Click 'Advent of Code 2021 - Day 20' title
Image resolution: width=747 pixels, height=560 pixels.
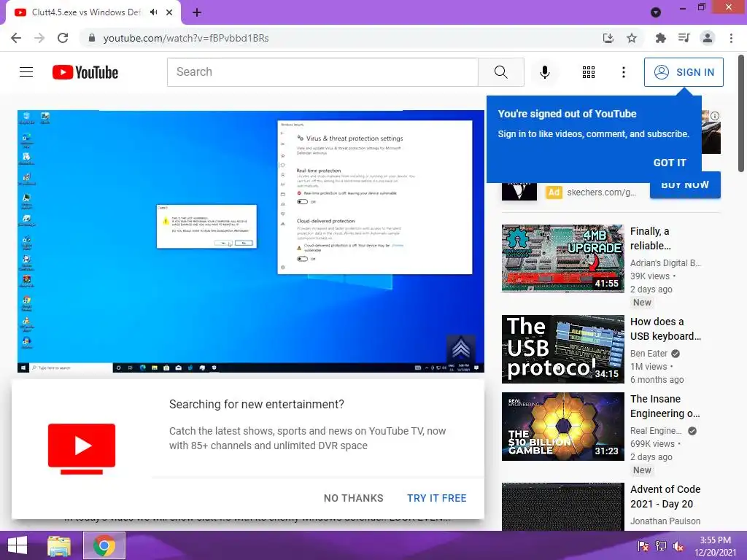tap(665, 497)
